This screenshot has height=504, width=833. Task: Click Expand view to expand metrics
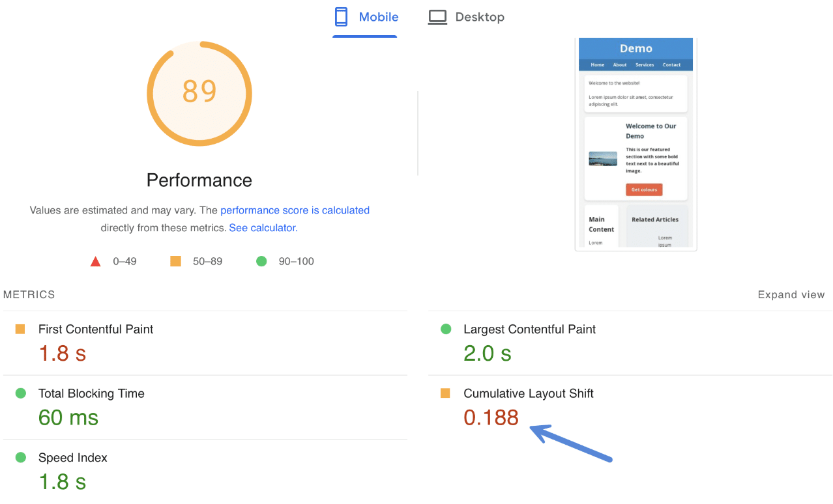[x=791, y=294]
